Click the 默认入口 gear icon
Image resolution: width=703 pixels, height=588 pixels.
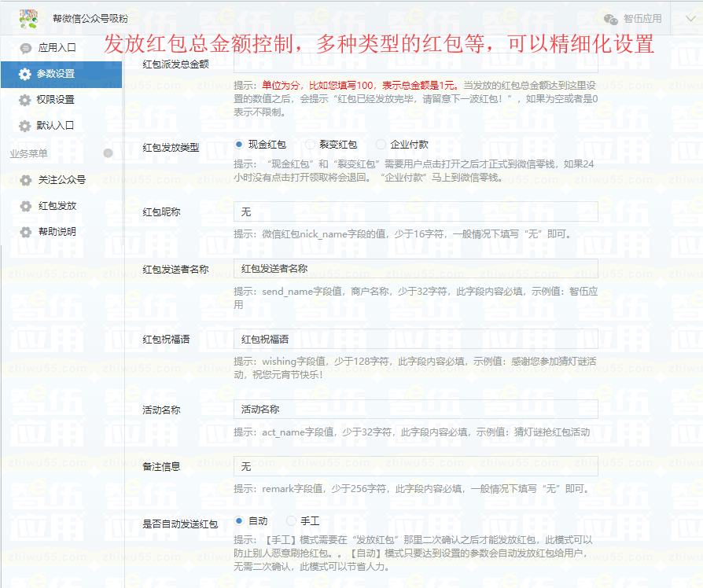[25, 126]
